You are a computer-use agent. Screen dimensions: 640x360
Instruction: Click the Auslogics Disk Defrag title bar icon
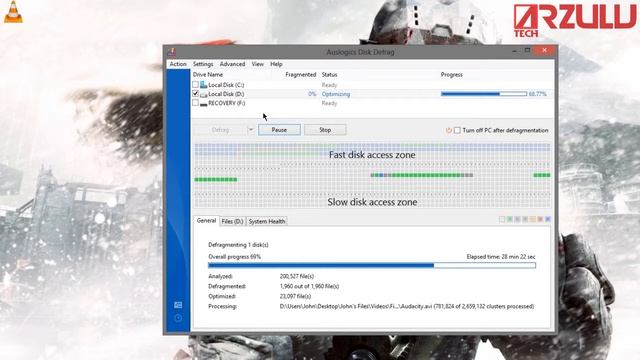[x=172, y=52]
